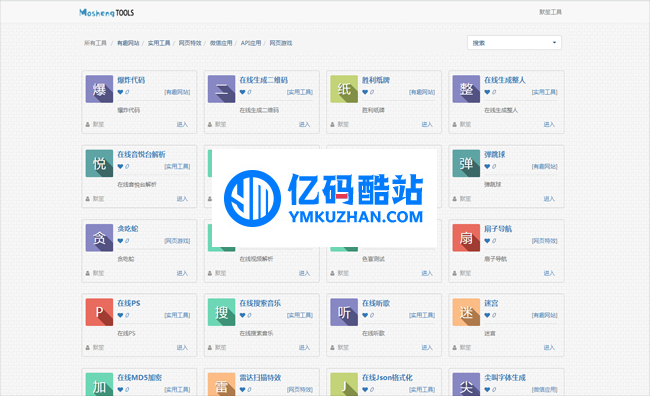
Task: Open the 二 tile icon for 在线生成二维码
Action: [221, 89]
